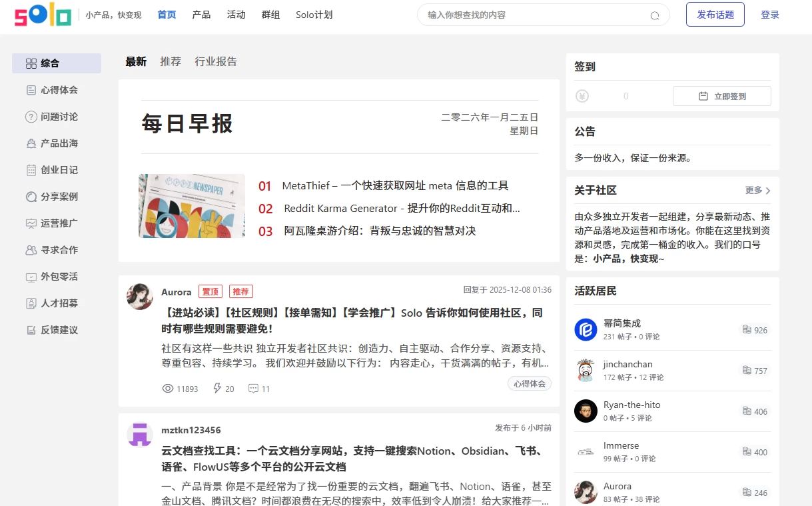Expand 更多 in the 关于社区 panel
Image resolution: width=812 pixels, height=506 pixels.
pos(757,191)
